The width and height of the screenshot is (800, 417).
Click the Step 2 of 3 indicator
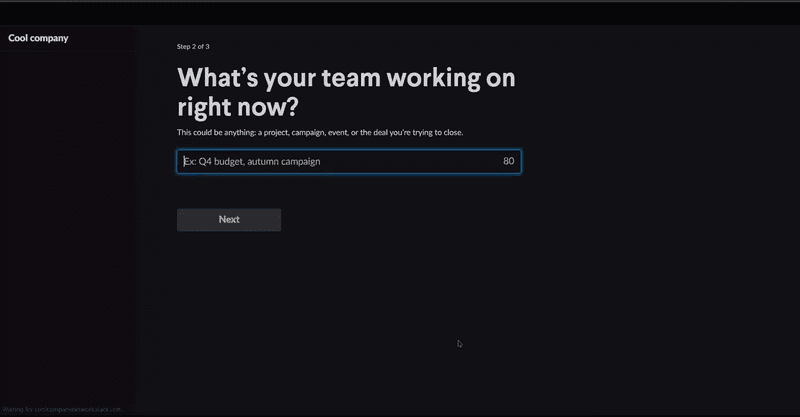[193, 47]
